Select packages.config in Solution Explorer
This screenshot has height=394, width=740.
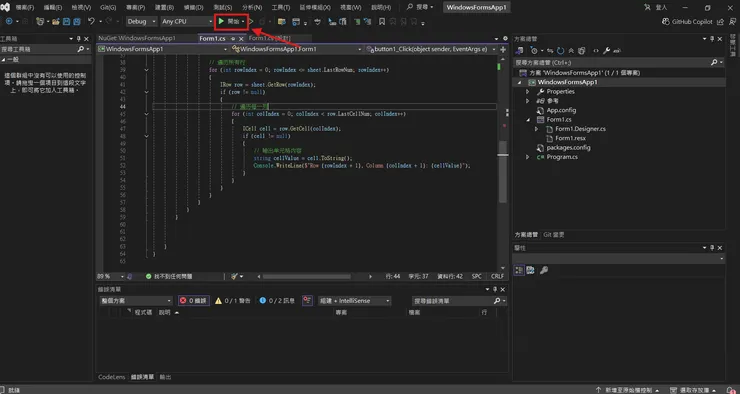click(x=568, y=147)
